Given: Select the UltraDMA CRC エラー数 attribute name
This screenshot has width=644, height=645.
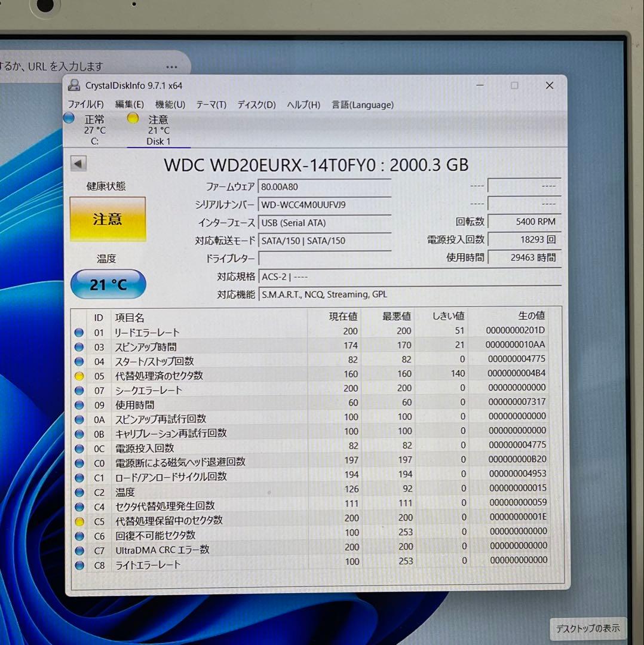Looking at the screenshot, I should 162,550.
